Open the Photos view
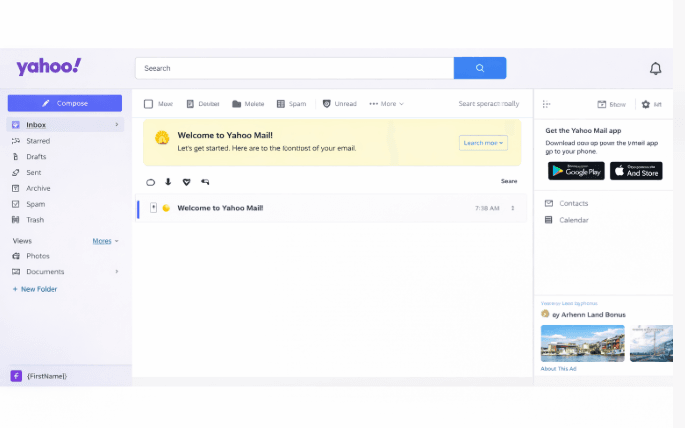Image resolution: width=685 pixels, height=428 pixels. pos(38,256)
